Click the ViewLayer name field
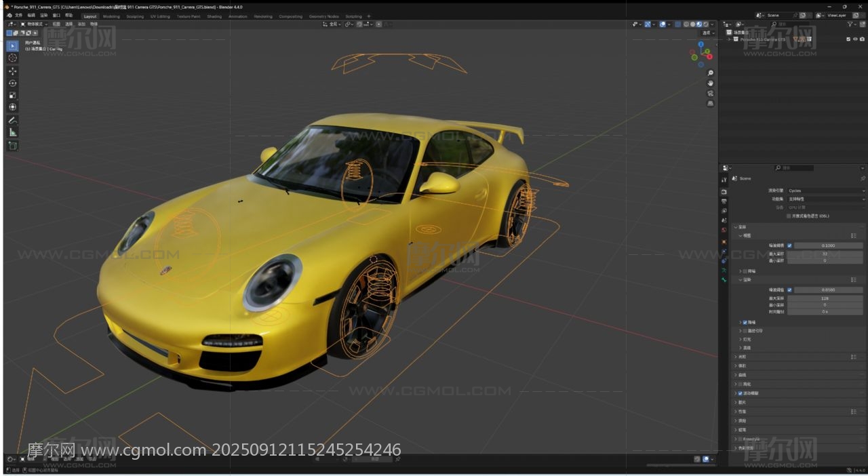 pyautogui.click(x=837, y=15)
